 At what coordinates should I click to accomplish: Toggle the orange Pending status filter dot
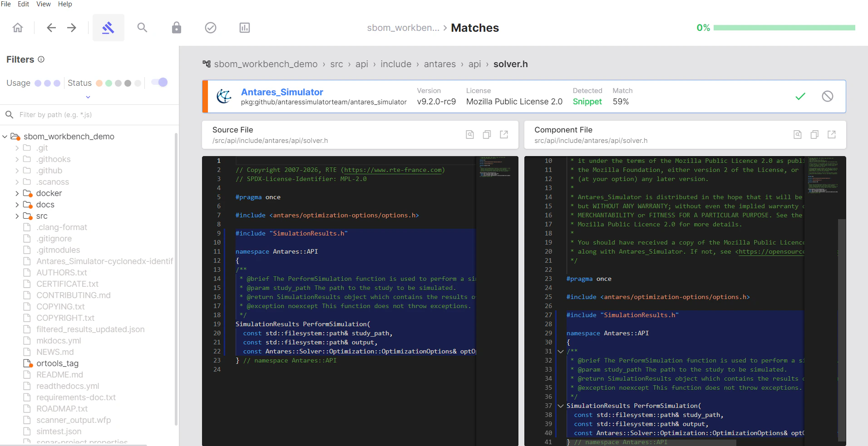98,83
